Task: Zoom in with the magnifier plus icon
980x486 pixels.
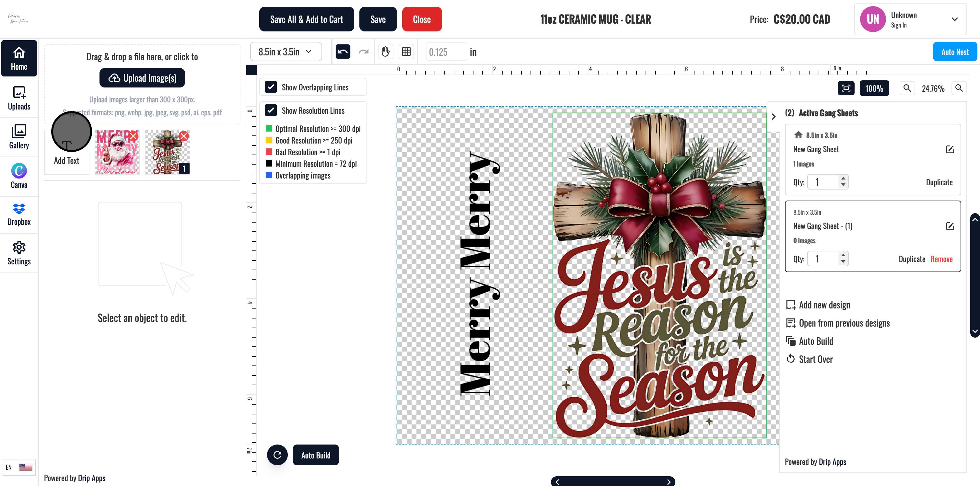Action: (x=959, y=88)
